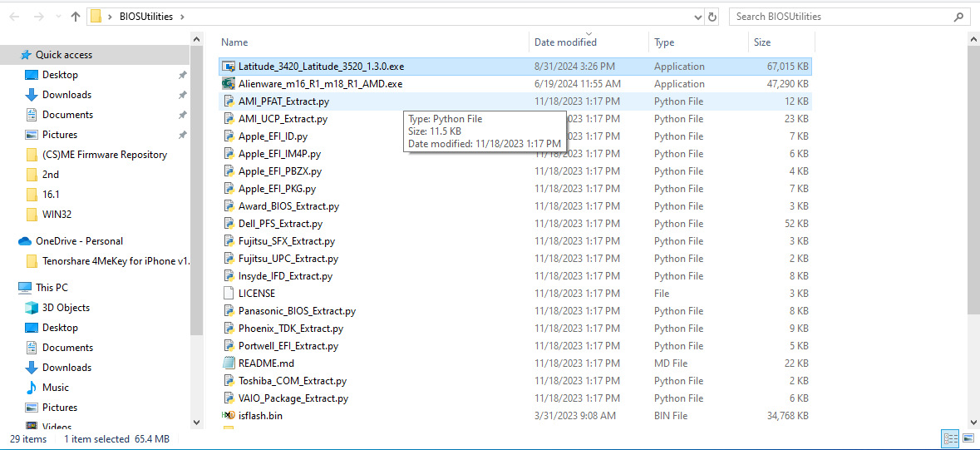This screenshot has height=450, width=980.
Task: Open pinned Desktop under Quick access
Action: (x=60, y=75)
